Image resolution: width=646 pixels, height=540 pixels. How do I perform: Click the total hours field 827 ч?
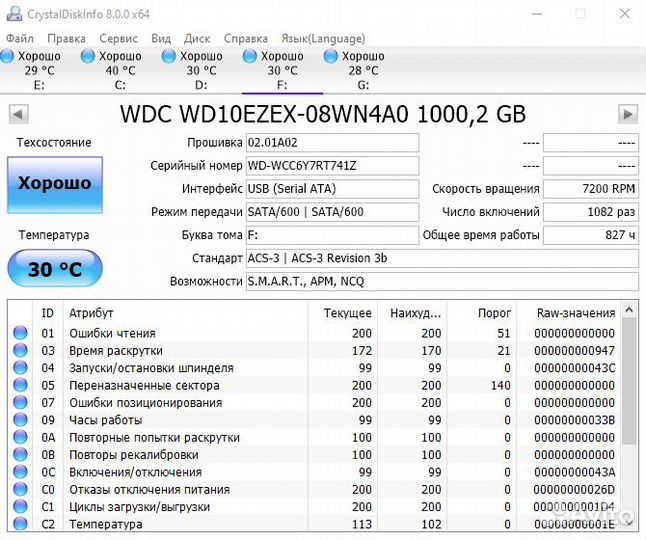591,235
